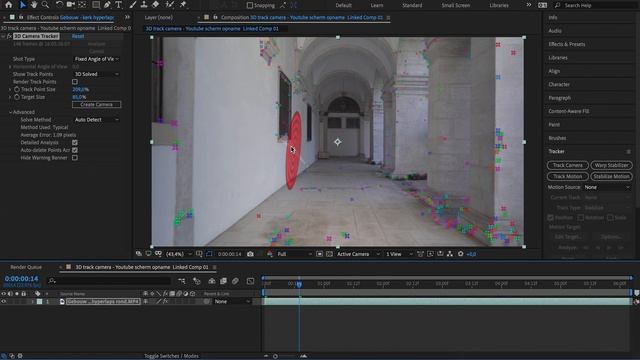Viewport: 640px width, 360px height.
Task: Select the Eraser tool
Action: pyautogui.click(x=156, y=5)
